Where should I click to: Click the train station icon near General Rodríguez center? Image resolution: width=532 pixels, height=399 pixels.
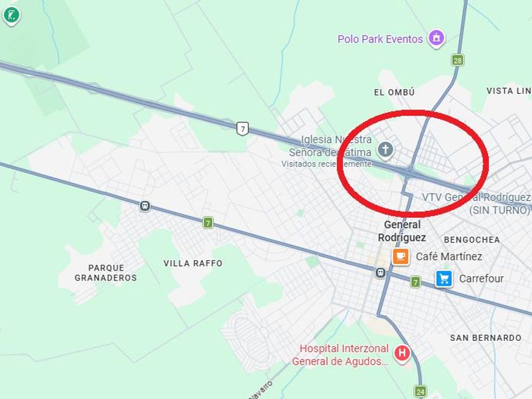coord(381,273)
